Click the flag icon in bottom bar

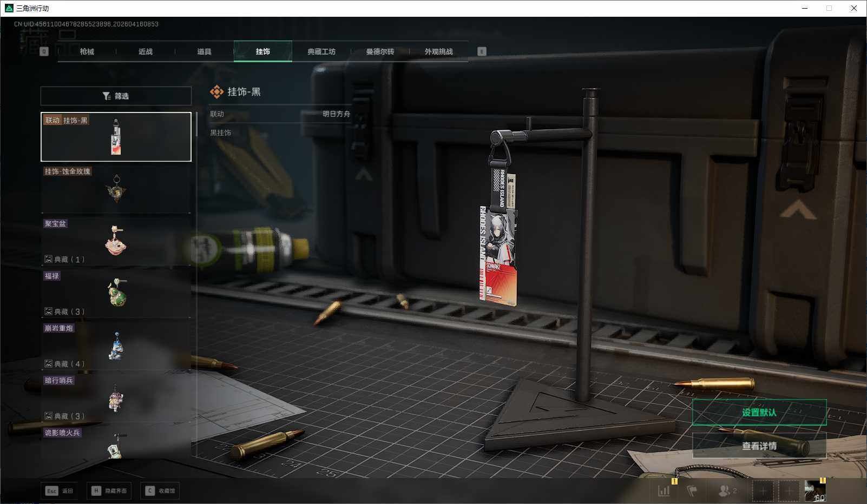click(692, 491)
